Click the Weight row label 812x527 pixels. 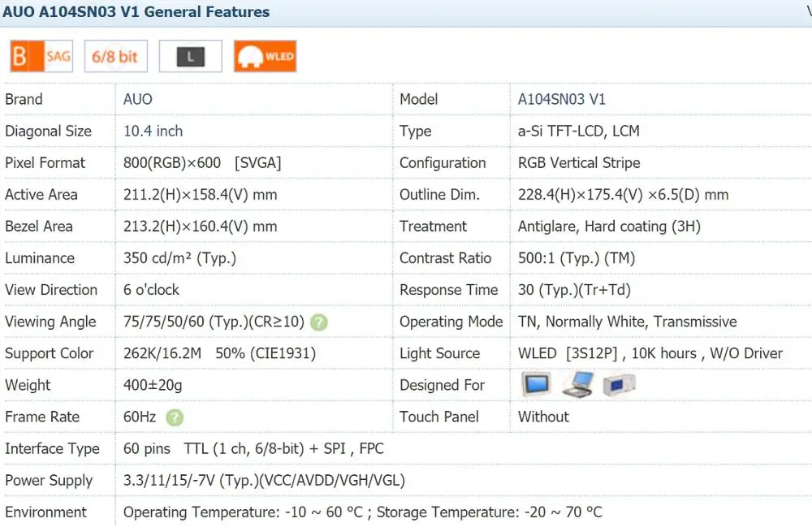(x=28, y=385)
